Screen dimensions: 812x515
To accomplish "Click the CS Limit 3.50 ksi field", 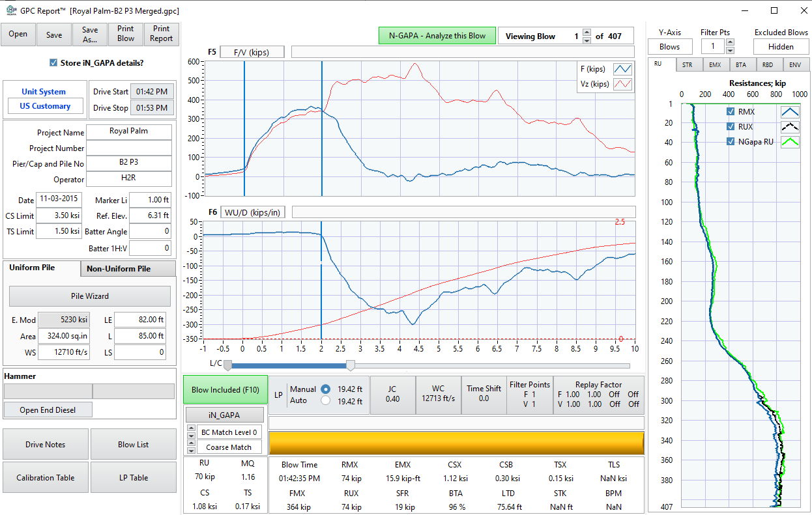I will [x=59, y=216].
